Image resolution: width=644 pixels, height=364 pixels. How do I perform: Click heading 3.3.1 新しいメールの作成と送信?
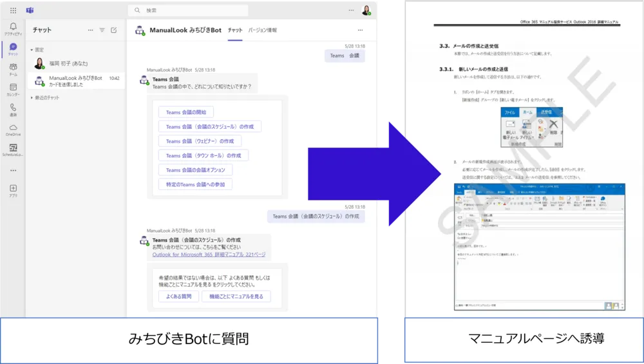tap(473, 70)
